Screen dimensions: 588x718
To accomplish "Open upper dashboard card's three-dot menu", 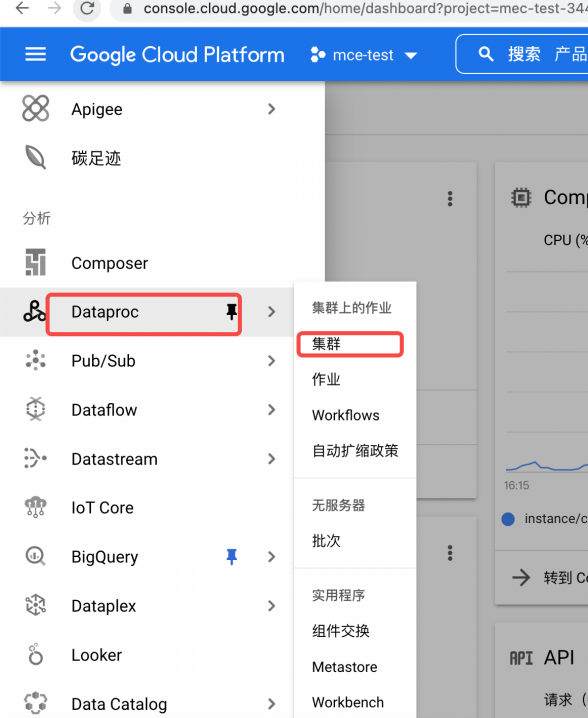I will tap(450, 198).
